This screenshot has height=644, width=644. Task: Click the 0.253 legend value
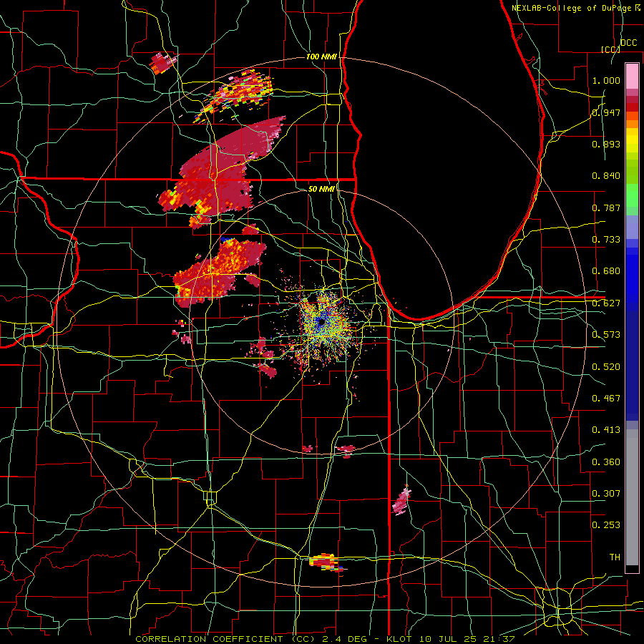[x=606, y=525]
